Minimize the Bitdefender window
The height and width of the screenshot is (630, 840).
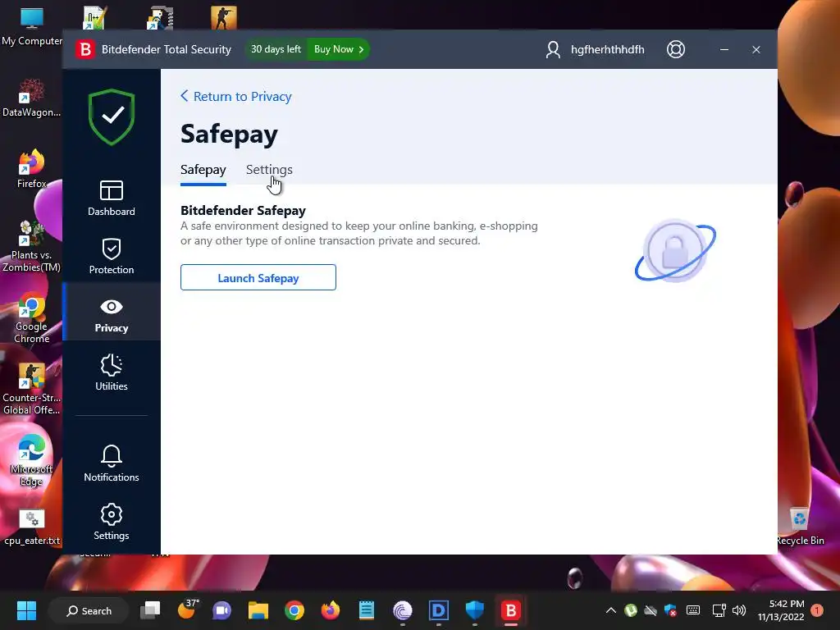[x=724, y=49]
